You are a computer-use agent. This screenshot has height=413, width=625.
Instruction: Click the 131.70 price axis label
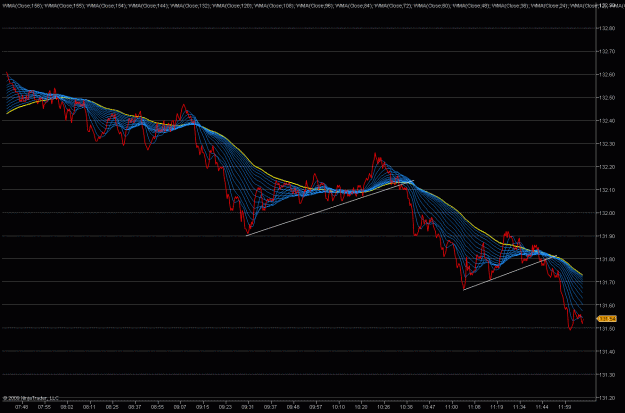coord(607,283)
